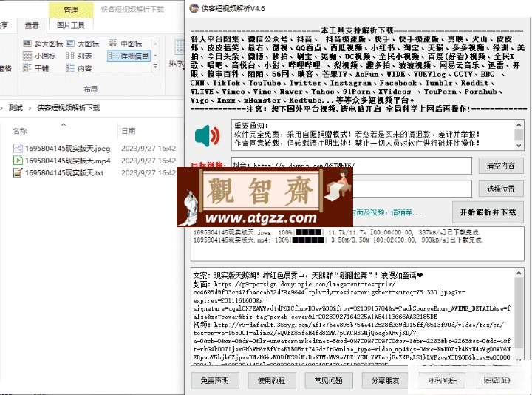Choose the 中图标 layout option
Image resolution: width=532 pixels, height=395 pixels.
[126, 44]
